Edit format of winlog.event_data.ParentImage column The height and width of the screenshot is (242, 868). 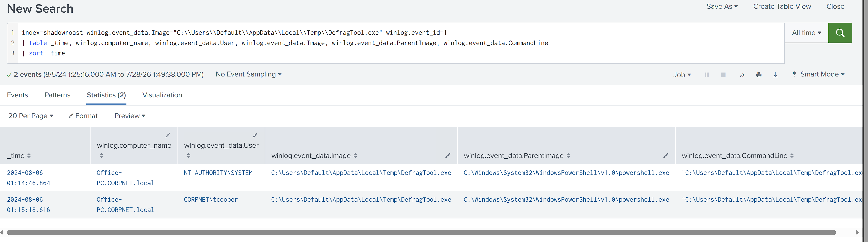pyautogui.click(x=666, y=156)
